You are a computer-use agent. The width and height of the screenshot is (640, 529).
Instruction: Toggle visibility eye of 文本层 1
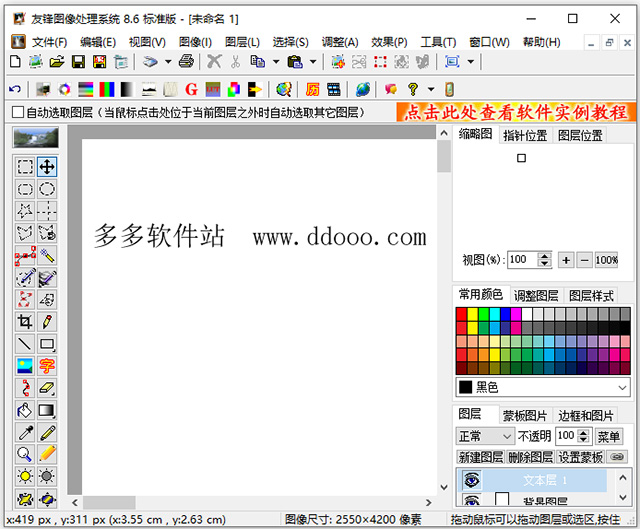point(471,480)
